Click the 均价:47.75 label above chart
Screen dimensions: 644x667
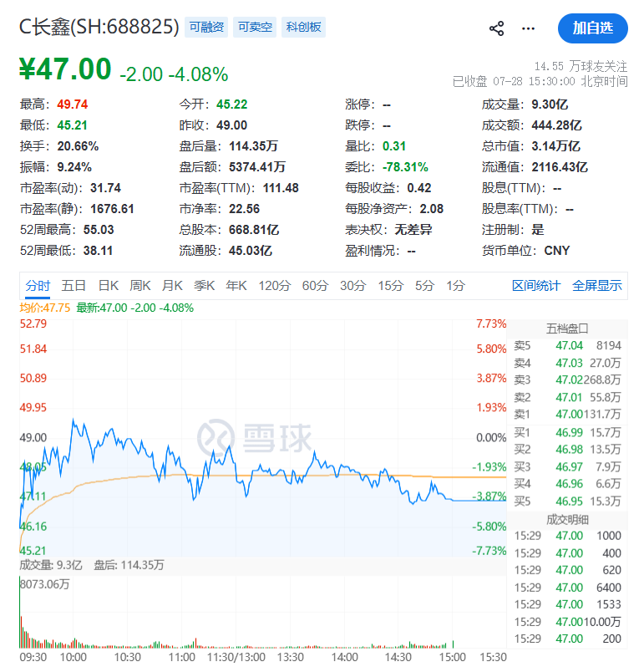[45, 308]
